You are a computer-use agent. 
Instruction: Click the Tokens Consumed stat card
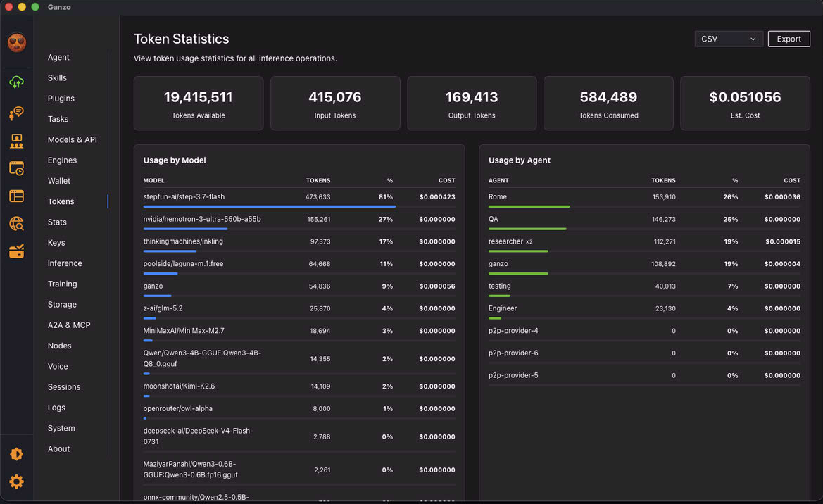click(x=608, y=103)
